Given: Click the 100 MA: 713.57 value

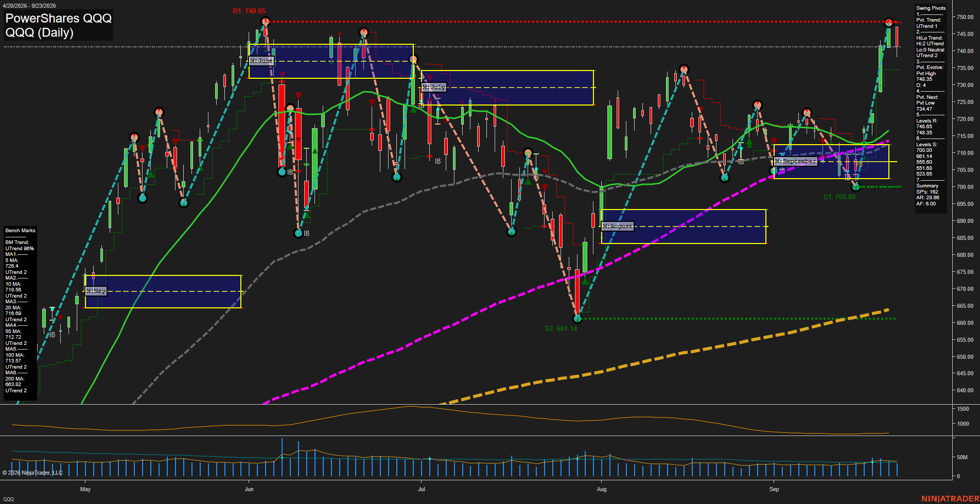Looking at the screenshot, I should coord(14,358).
